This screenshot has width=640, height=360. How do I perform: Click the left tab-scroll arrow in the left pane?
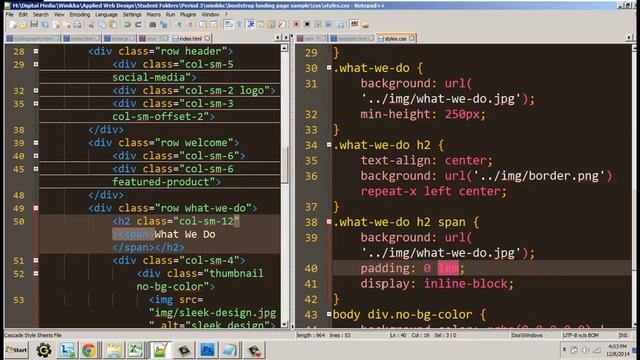[278, 38]
